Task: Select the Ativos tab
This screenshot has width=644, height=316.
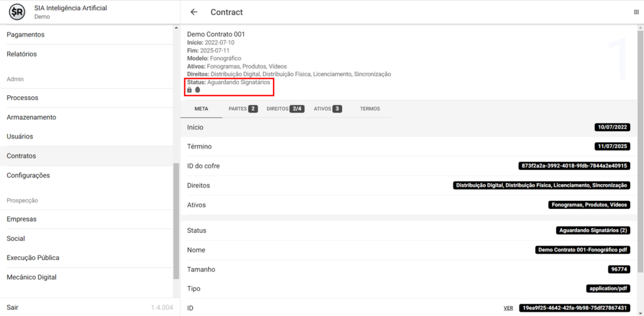Action: (x=327, y=109)
